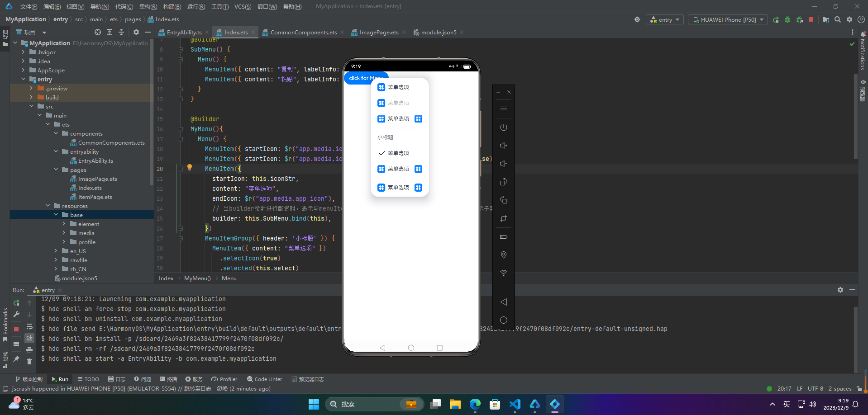Stop the running app in the main toolbar
This screenshot has height=415, width=868.
pos(811,19)
